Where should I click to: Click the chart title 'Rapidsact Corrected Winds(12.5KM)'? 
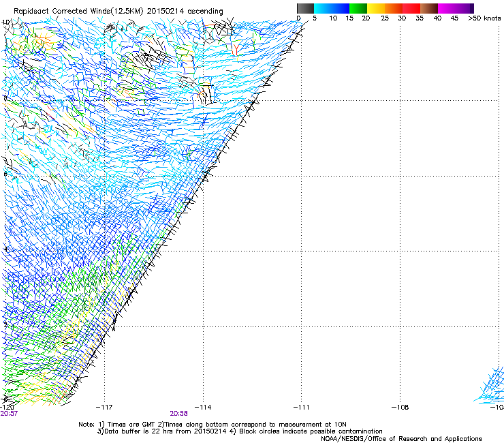(78, 11)
